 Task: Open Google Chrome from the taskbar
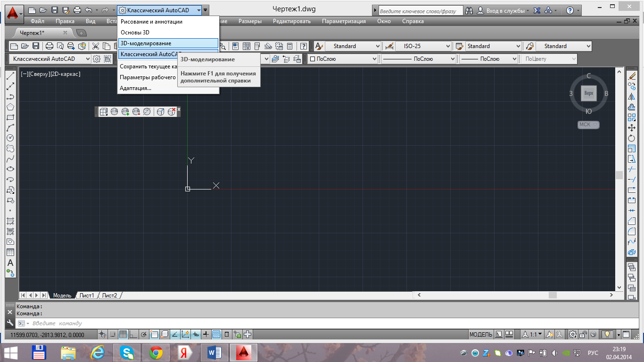tap(156, 352)
